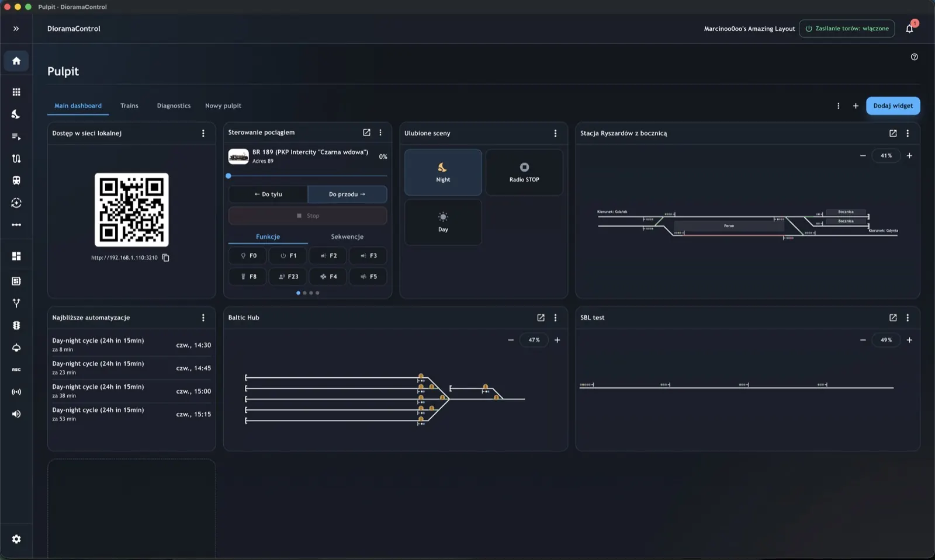Image resolution: width=935 pixels, height=560 pixels.
Task: Toggle F5 function
Action: (368, 277)
